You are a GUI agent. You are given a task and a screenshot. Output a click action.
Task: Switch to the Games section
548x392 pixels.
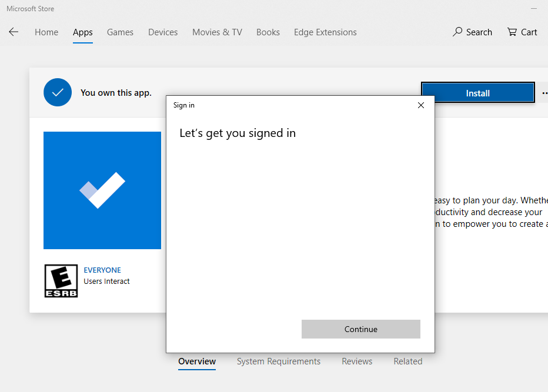tap(120, 32)
